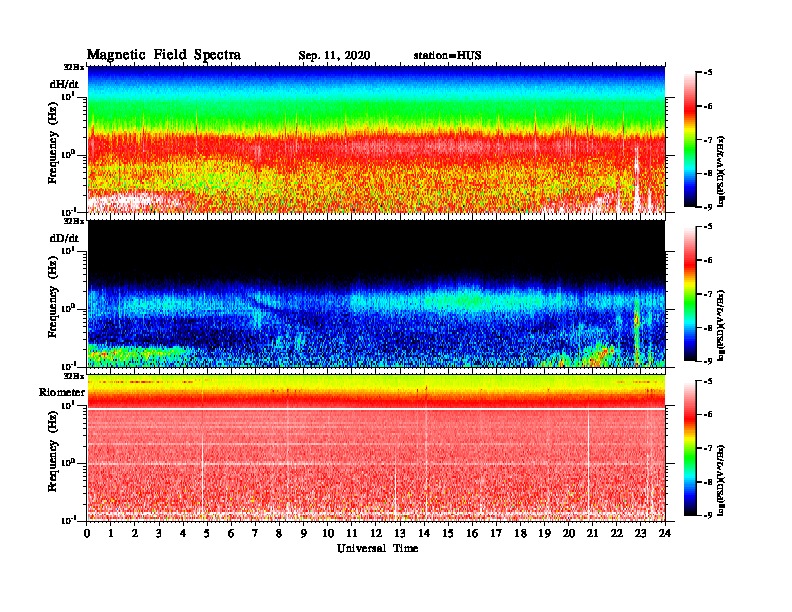Click the log PSD label beside dD/dt color scale
The image size is (792, 612).
(722, 325)
